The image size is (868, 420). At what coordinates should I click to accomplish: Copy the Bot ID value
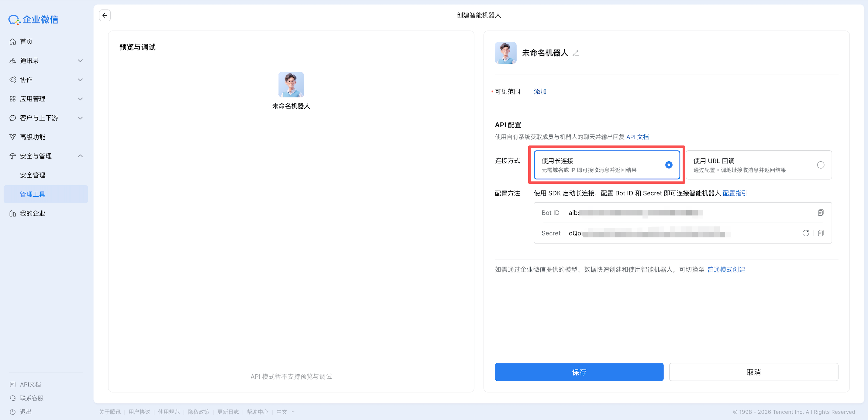coord(821,212)
